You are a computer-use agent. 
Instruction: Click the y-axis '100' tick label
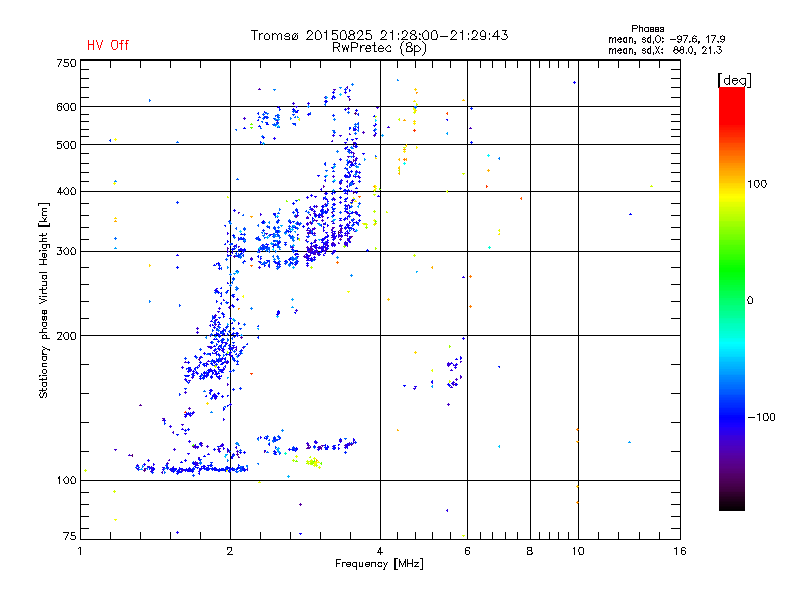[66, 480]
